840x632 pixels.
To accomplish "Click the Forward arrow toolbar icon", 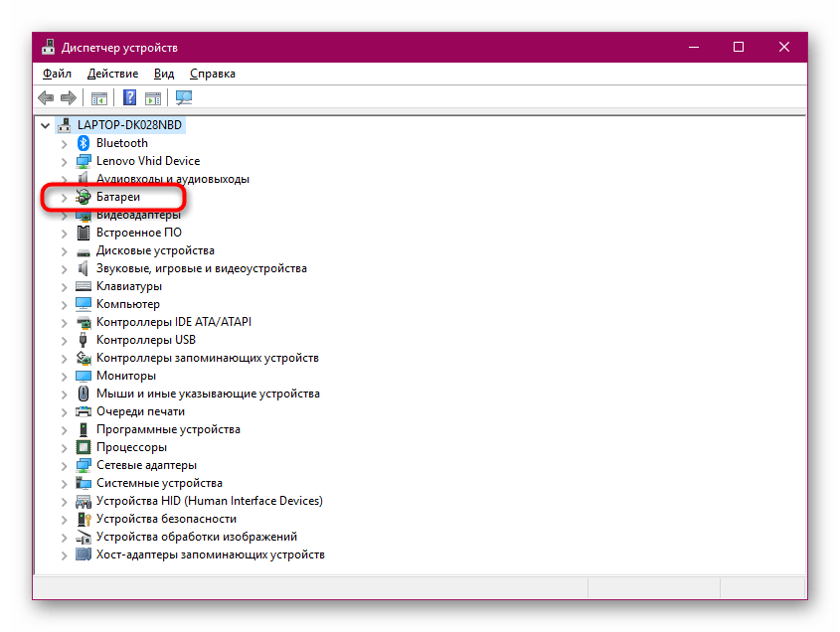I will click(x=68, y=97).
